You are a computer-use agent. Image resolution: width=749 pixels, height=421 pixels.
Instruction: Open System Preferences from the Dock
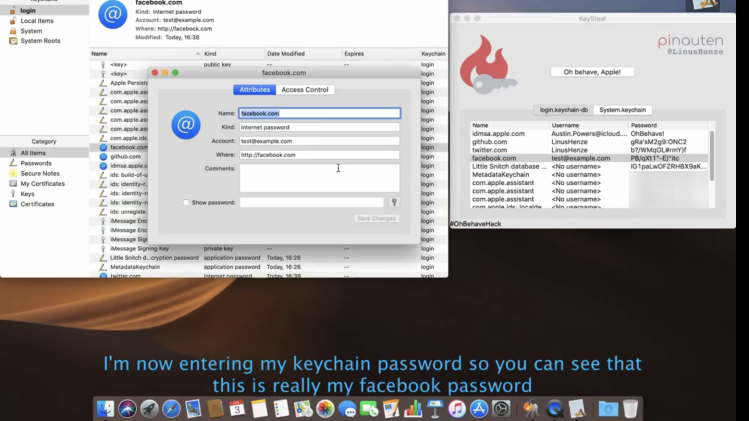pos(501,409)
